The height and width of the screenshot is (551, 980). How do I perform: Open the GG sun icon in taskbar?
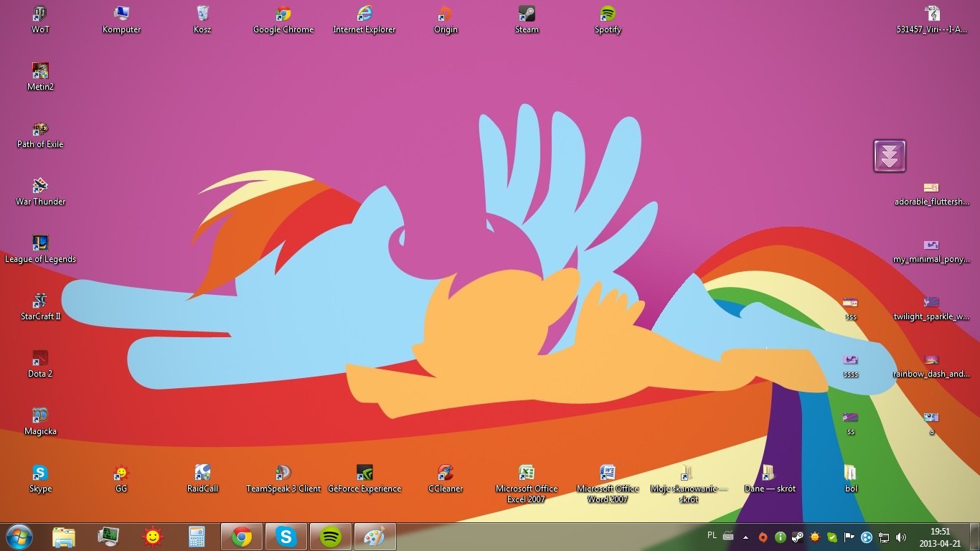pyautogui.click(x=153, y=537)
